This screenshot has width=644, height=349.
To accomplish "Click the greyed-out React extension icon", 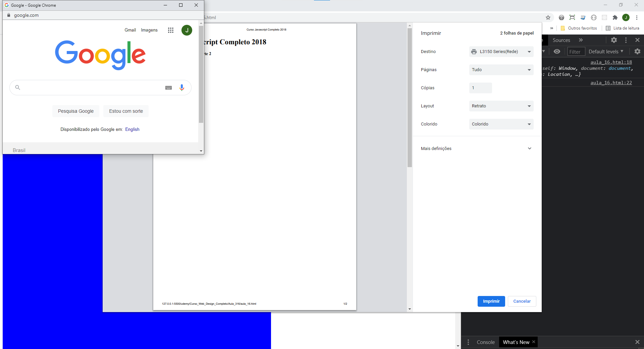I will 604,17.
